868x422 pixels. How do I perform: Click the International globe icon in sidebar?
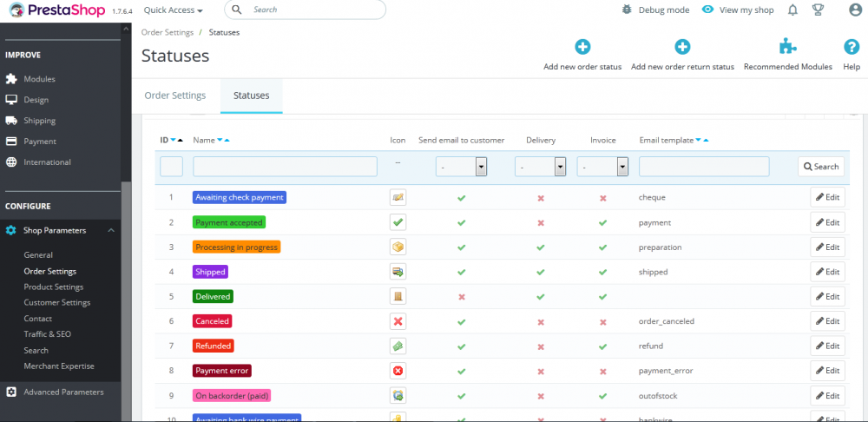coord(11,162)
